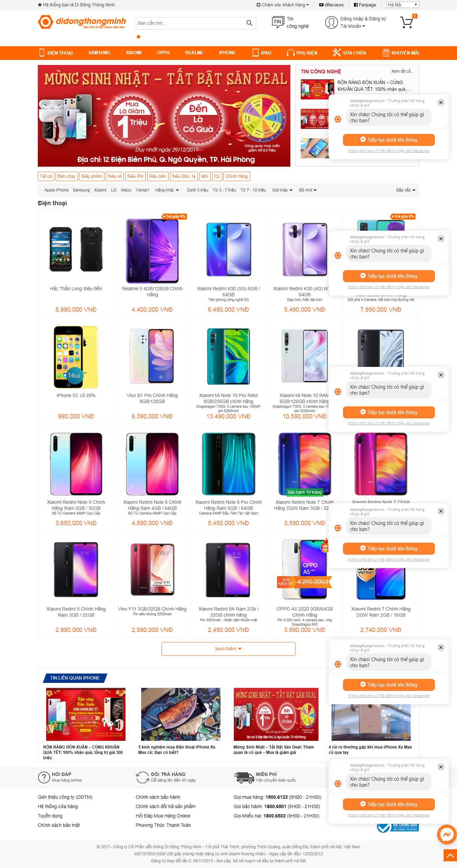Open the shopping cart icon

click(406, 22)
